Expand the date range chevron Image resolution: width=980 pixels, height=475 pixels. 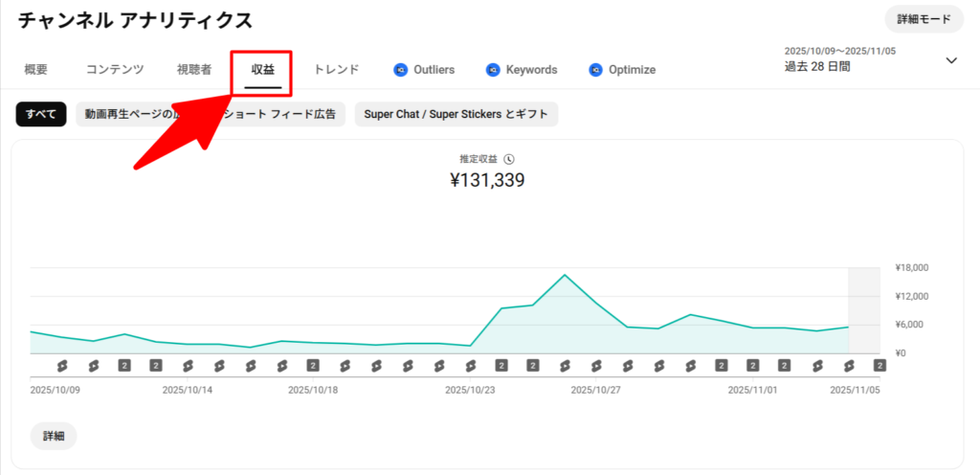950,60
